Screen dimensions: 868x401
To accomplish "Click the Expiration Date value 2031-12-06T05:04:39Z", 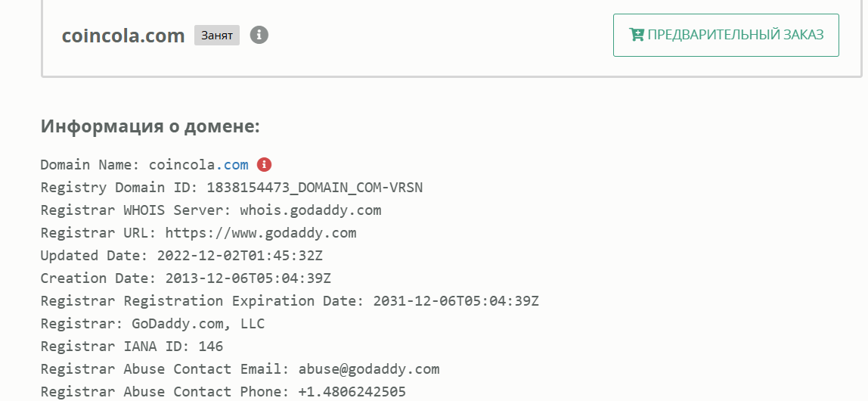I will point(456,301).
